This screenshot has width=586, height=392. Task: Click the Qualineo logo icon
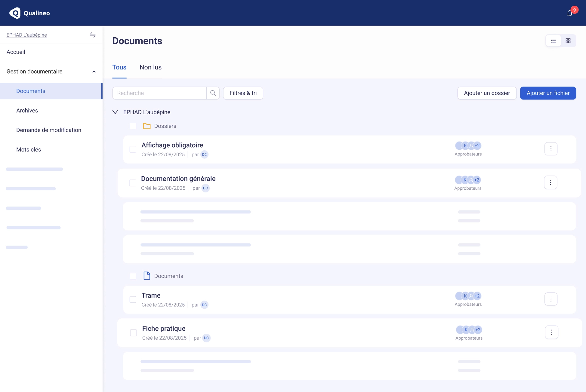click(15, 13)
